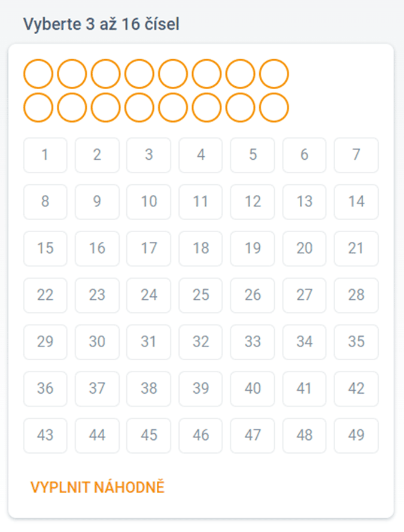The width and height of the screenshot is (404, 532).
Task: Toggle number 25 in the grid
Action: pos(201,295)
